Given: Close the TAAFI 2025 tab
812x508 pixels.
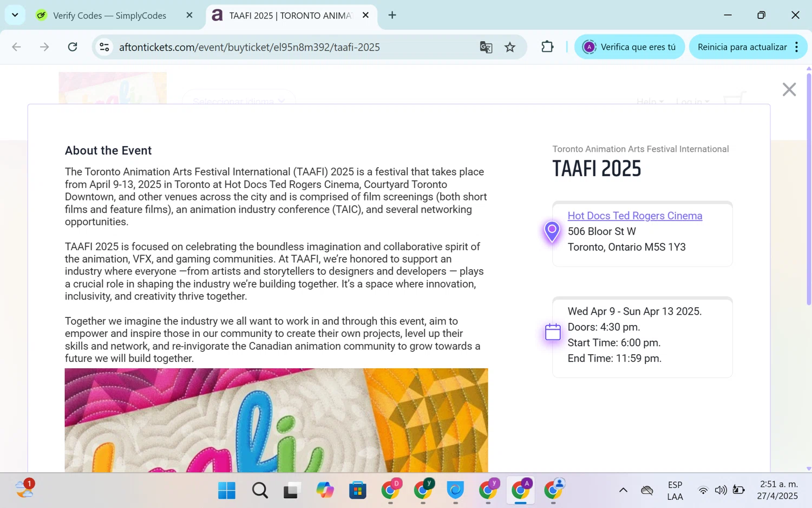Looking at the screenshot, I should coord(365,15).
